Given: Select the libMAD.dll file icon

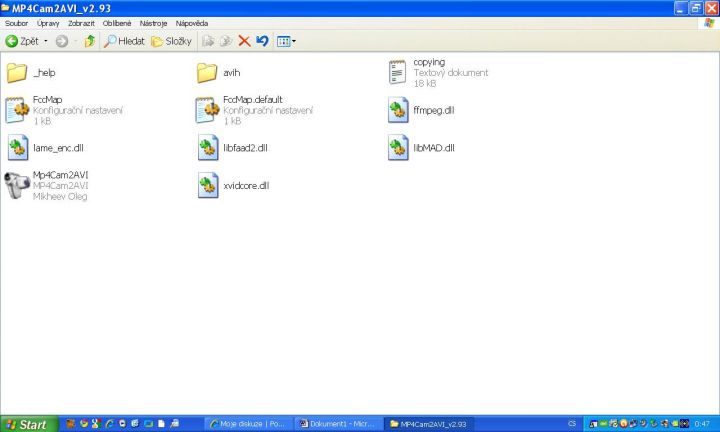Looking at the screenshot, I should [x=398, y=148].
